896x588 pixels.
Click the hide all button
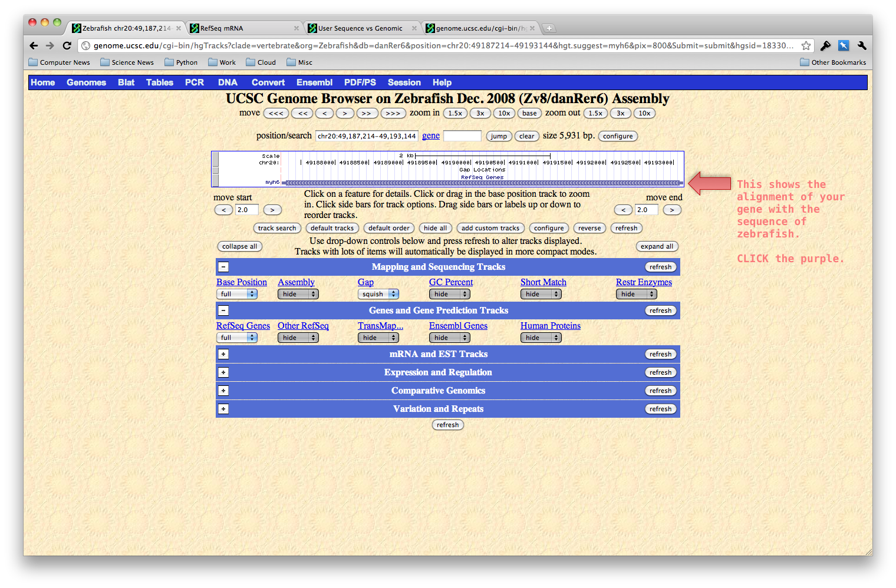coord(436,228)
